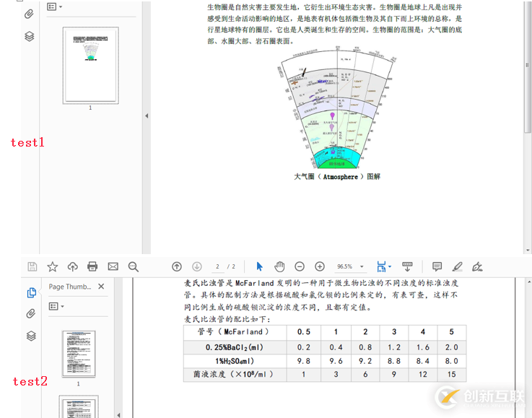Click the page number field showing 2

tap(217, 266)
